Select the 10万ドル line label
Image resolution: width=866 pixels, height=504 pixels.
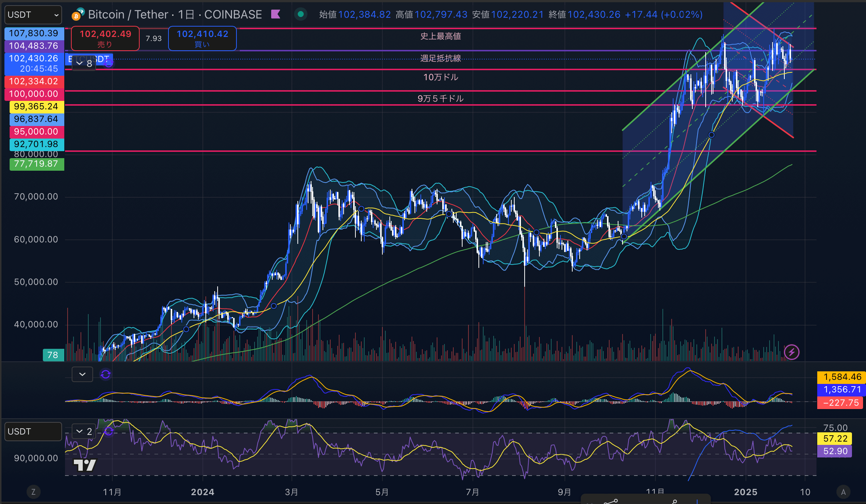point(441,77)
